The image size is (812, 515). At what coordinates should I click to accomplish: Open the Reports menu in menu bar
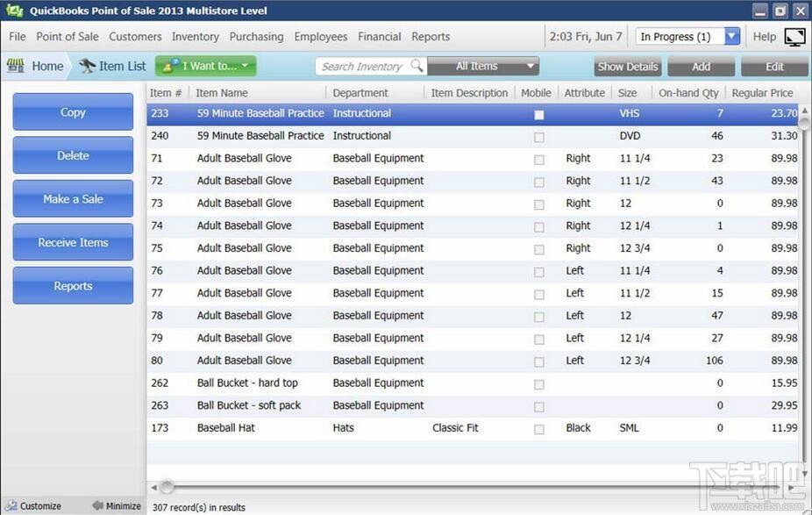[431, 36]
